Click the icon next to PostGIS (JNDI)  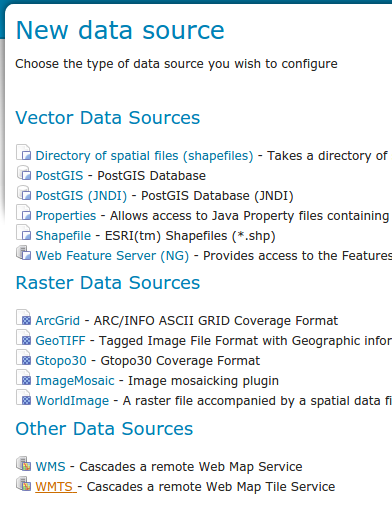24,193
